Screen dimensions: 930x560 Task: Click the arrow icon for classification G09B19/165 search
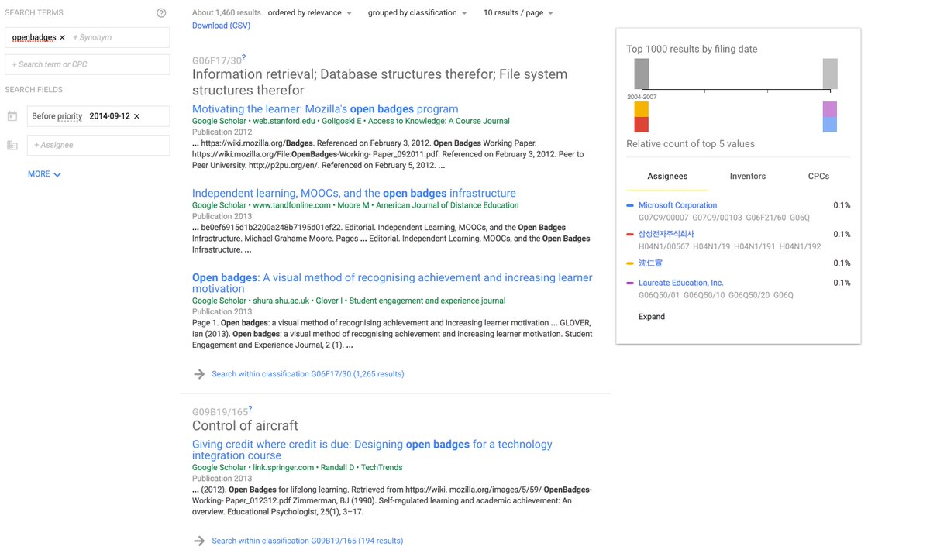199,541
